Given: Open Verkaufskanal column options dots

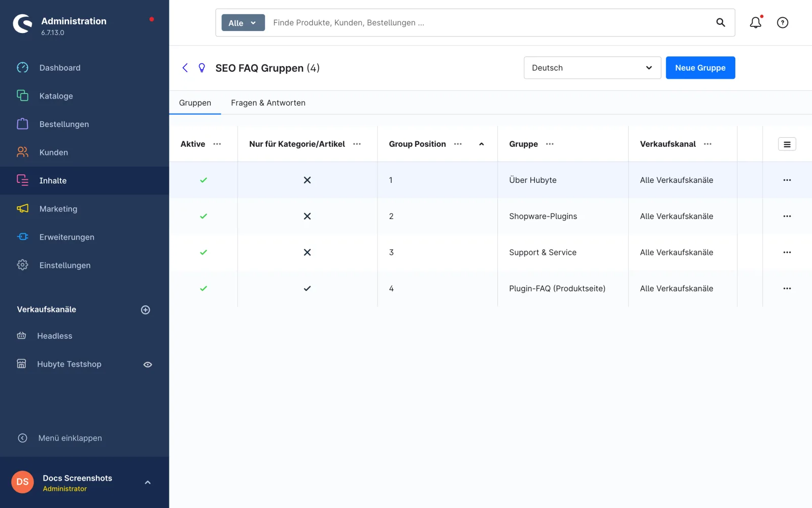Looking at the screenshot, I should click(707, 144).
